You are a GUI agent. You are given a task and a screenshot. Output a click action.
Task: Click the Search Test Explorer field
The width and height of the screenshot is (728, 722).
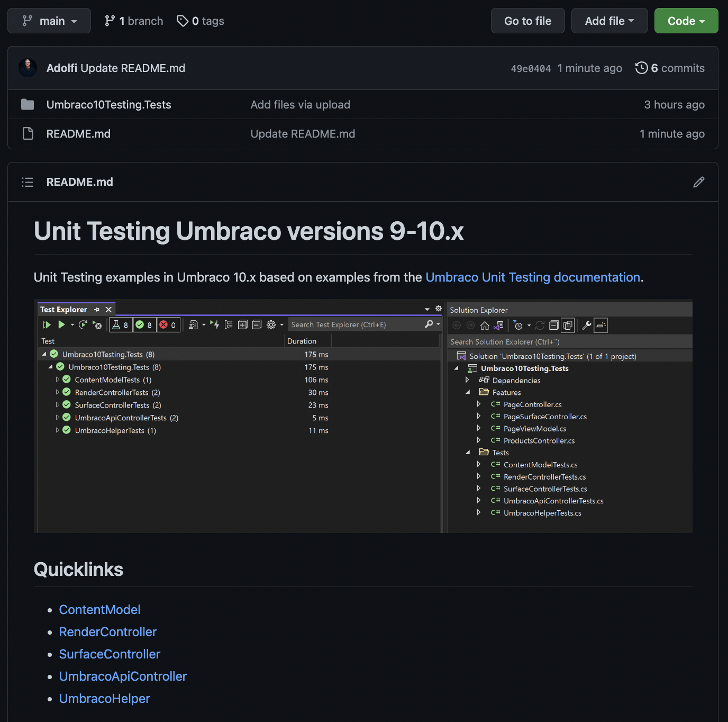365,324
